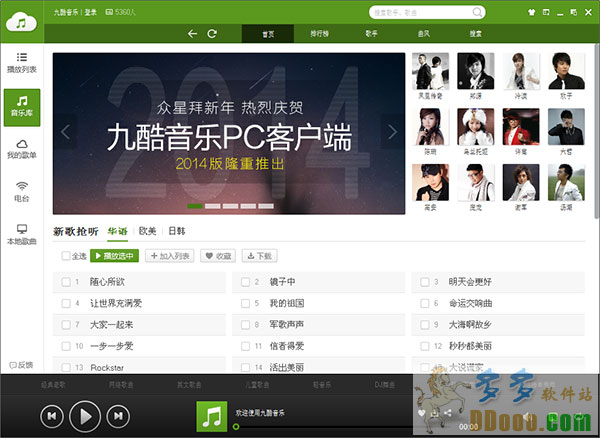Go back with the left arrow icon
Image resolution: width=600 pixels, height=438 pixels.
[x=192, y=34]
